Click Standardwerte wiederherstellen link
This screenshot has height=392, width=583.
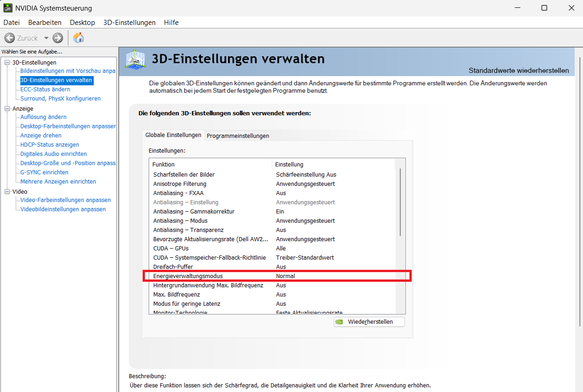519,71
